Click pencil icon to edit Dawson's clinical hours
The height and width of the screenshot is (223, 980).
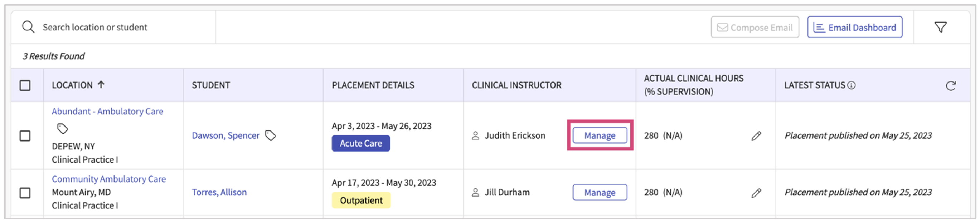pos(756,136)
